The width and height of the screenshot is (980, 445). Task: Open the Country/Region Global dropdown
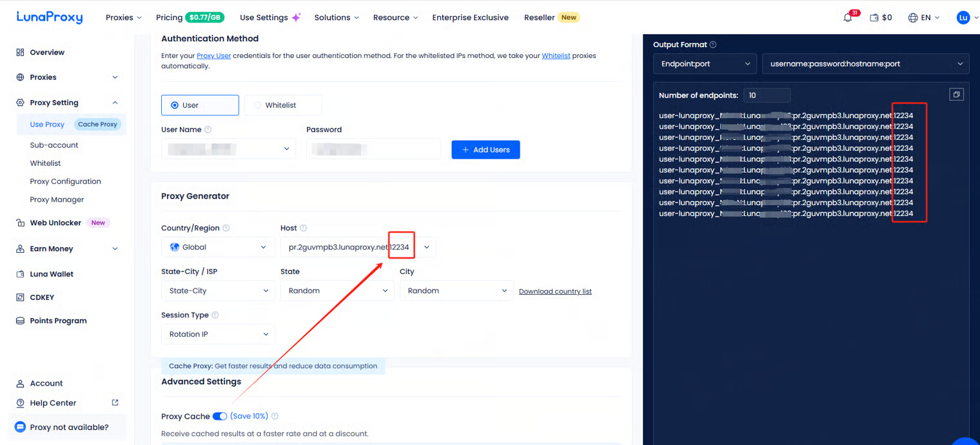(x=218, y=247)
